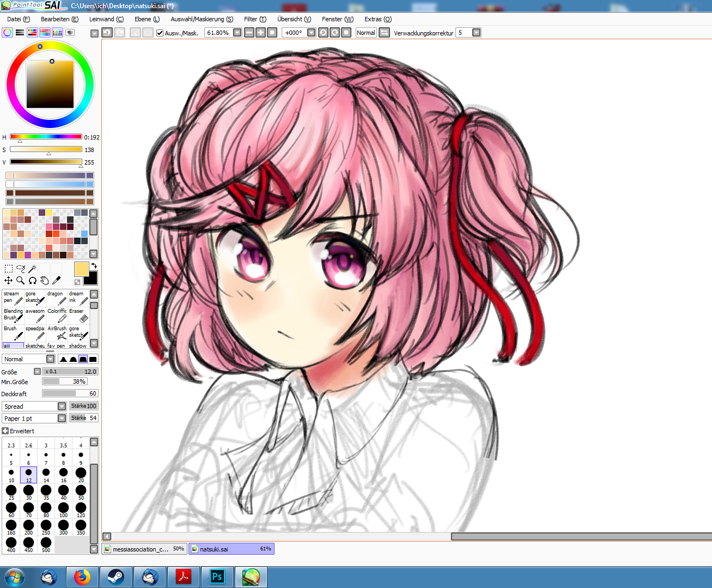Image resolution: width=712 pixels, height=588 pixels.
Task: Select the Coloriffic brush preset
Action: pyautogui.click(x=57, y=316)
